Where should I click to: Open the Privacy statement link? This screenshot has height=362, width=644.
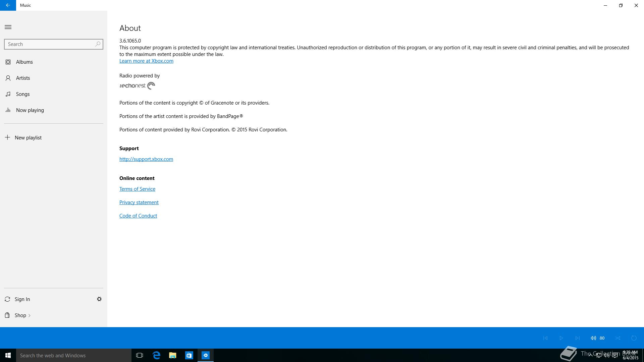tap(139, 202)
